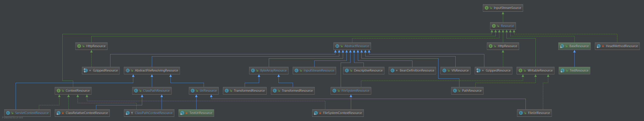Click the interface icon on the Resource node

click(494, 26)
